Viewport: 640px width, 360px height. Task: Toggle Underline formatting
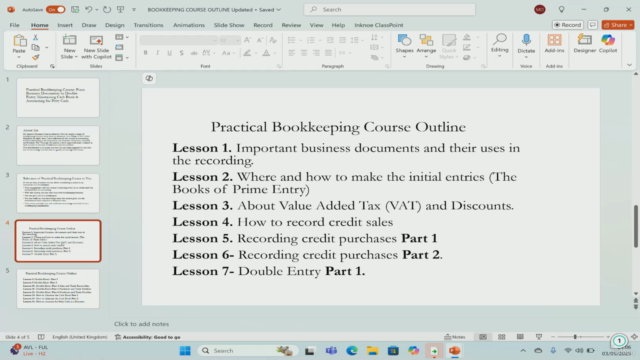click(169, 53)
